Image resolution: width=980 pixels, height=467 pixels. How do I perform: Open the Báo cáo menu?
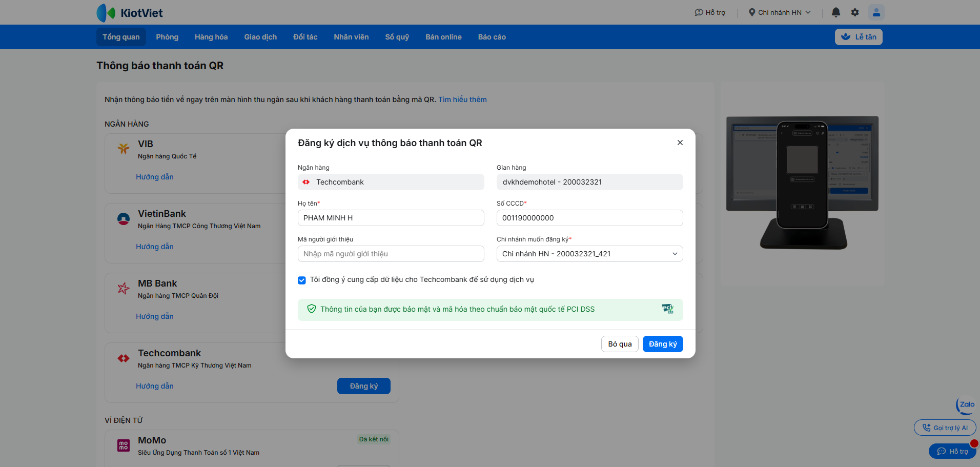pyautogui.click(x=492, y=37)
